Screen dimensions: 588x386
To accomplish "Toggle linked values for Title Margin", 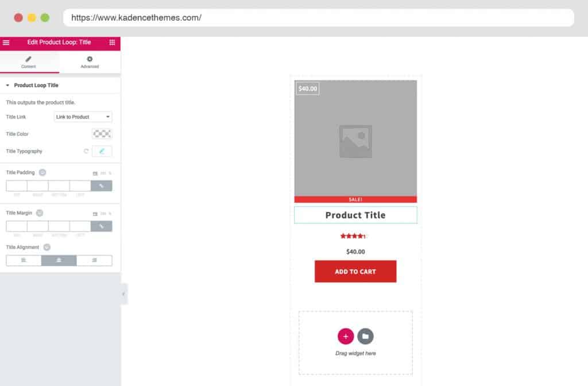I will coord(102,226).
